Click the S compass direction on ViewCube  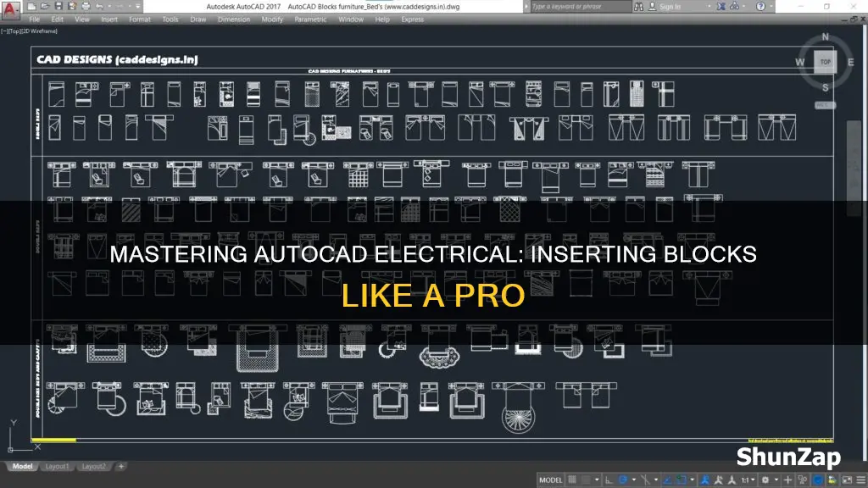click(826, 87)
